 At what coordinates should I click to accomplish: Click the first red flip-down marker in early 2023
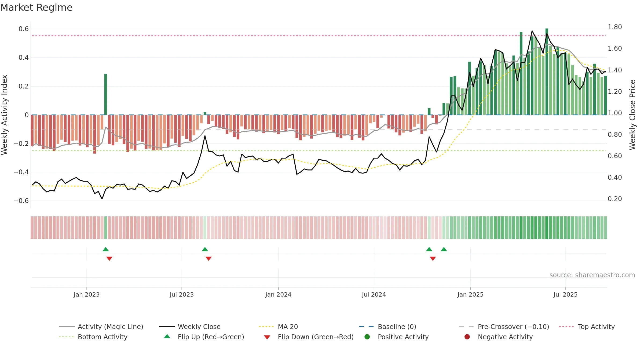click(109, 258)
